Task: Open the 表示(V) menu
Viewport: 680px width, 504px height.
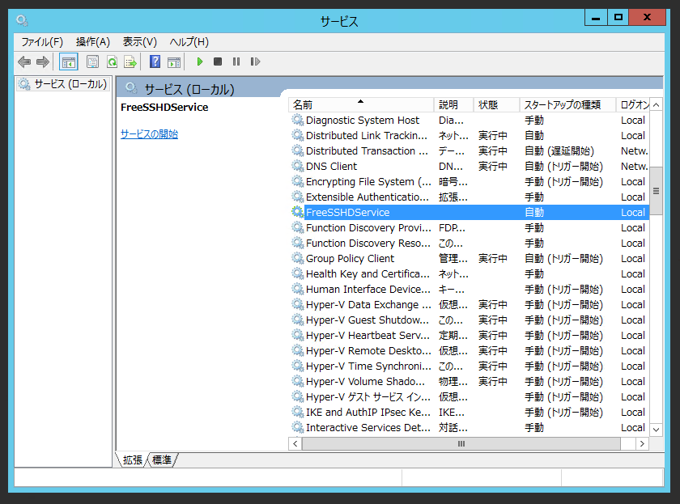Action: [x=140, y=42]
